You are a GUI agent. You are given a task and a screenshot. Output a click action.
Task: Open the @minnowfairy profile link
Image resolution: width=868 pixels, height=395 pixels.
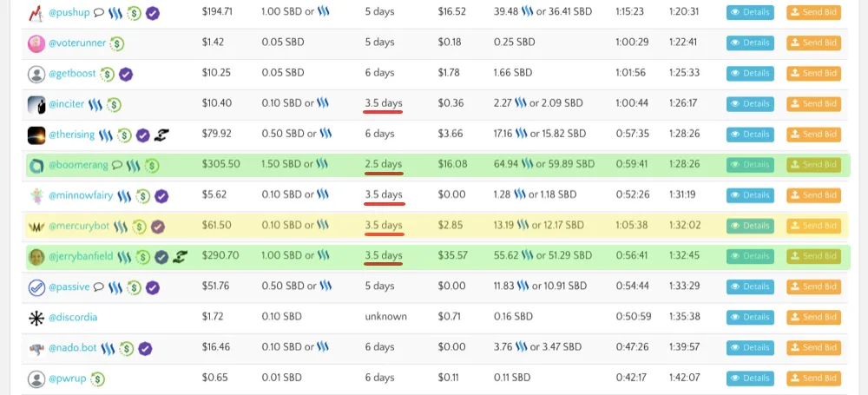click(81, 195)
